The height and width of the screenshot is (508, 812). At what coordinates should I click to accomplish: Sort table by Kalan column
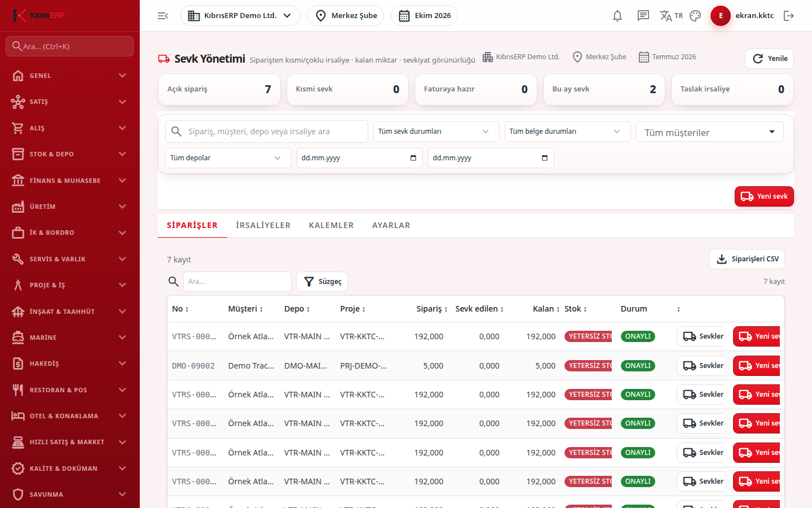pyautogui.click(x=546, y=309)
